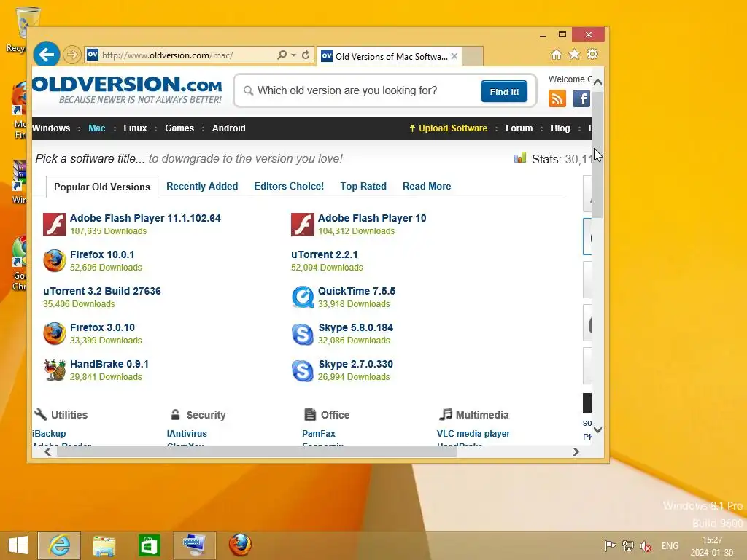Click the vertical scrollbar up arrow
This screenshot has height=560, width=747.
pyautogui.click(x=598, y=82)
